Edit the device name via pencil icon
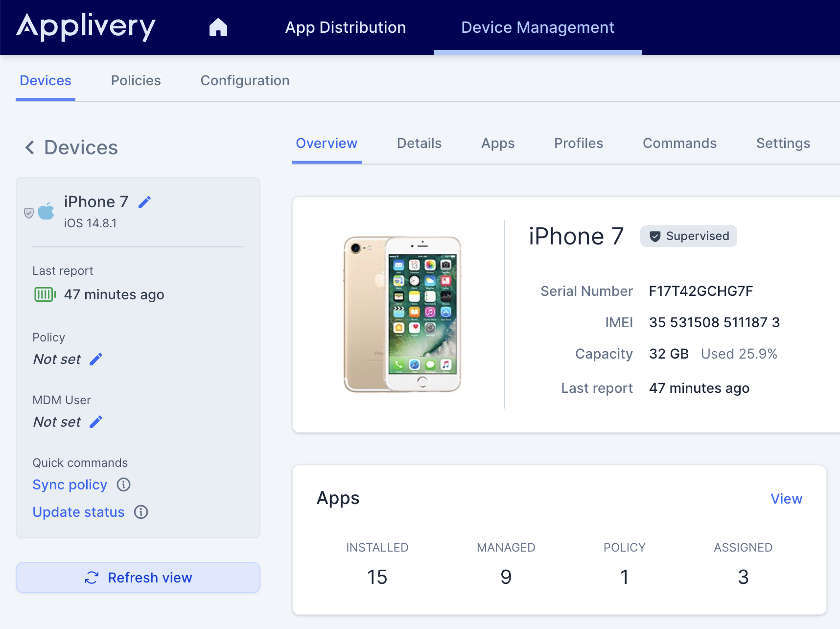 point(144,201)
